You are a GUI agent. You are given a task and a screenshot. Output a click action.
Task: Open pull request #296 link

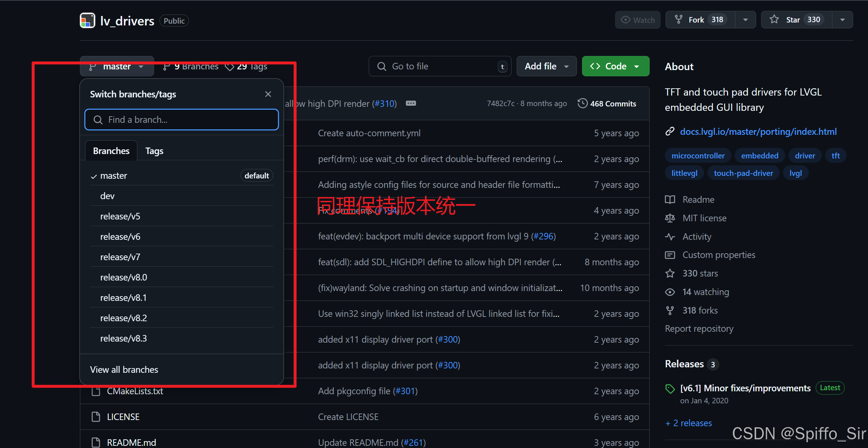pos(544,236)
